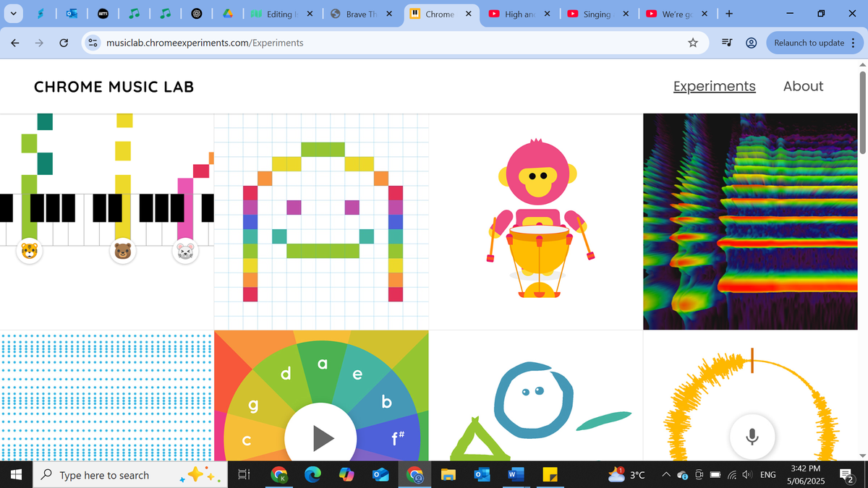Switch to pinned Google Drive tab
The height and width of the screenshot is (488, 868).
pyautogui.click(x=227, y=14)
